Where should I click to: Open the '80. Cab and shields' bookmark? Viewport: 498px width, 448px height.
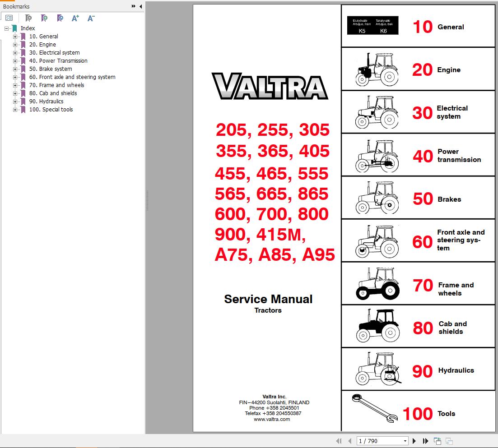point(53,93)
